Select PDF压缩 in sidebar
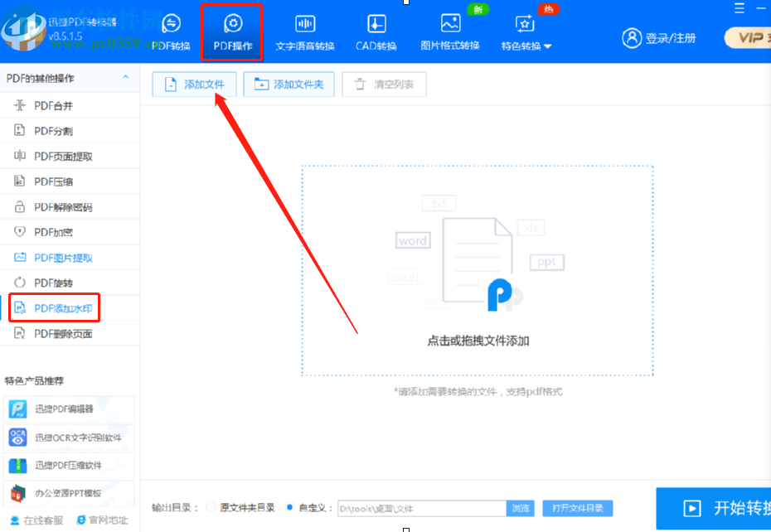This screenshot has width=771, height=532. [70, 181]
